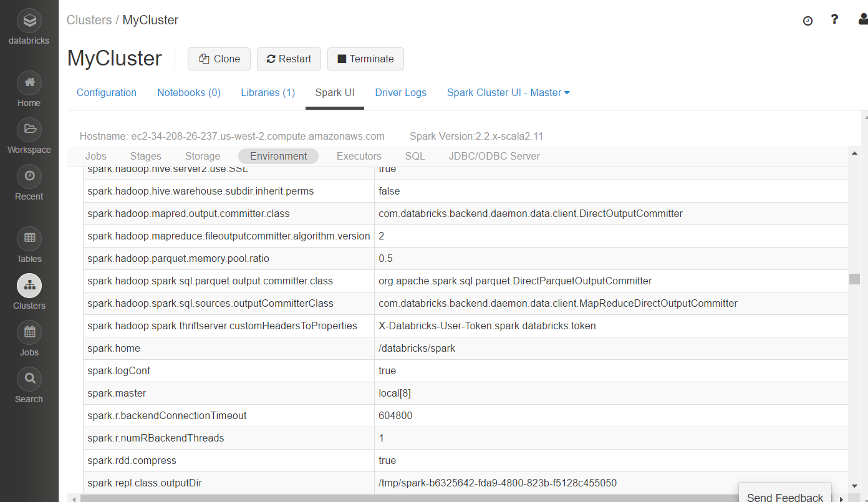Click the spark.master property
Viewport: 868px width, 502px height.
pyautogui.click(x=117, y=393)
